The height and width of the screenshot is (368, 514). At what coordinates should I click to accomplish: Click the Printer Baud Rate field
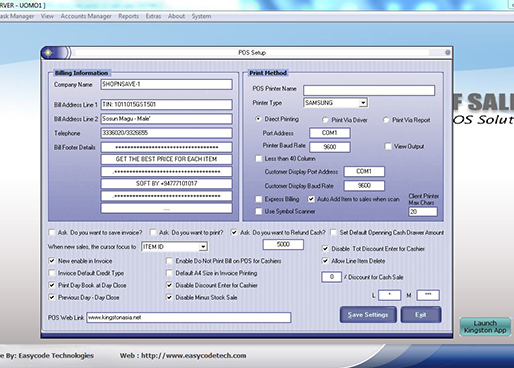[330, 147]
